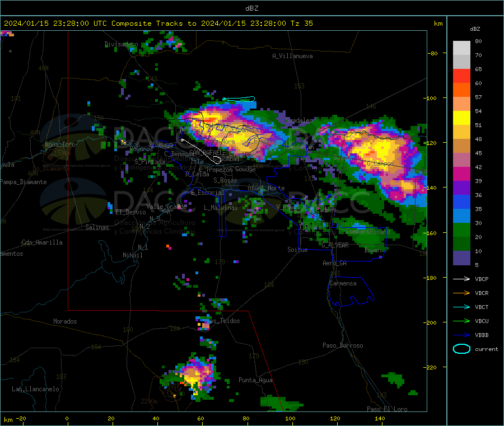Select the slate 5-10 dBZ swatch
The width and height of the screenshot is (504, 426).
pos(461,258)
